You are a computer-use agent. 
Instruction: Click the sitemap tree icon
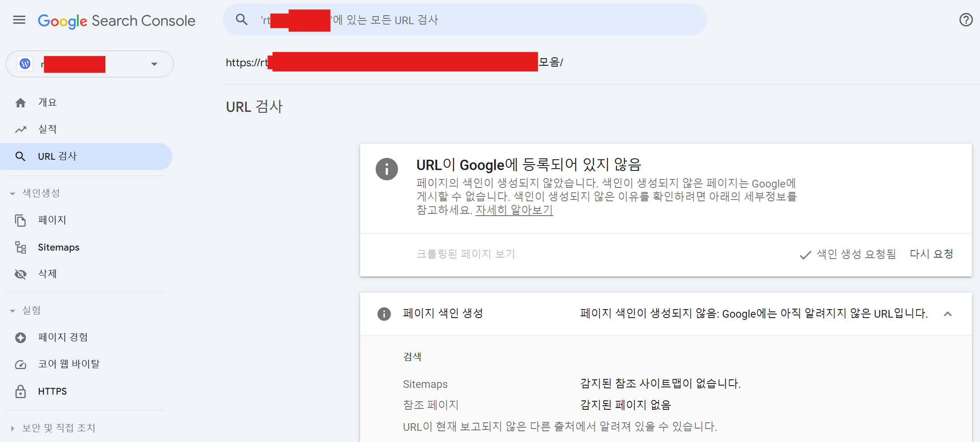[x=21, y=247]
